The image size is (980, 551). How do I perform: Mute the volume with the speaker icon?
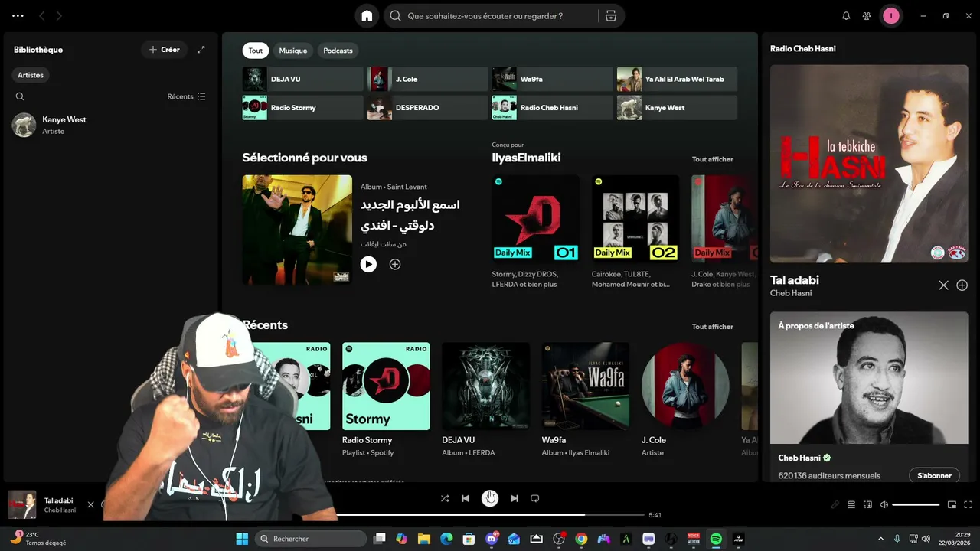click(884, 505)
